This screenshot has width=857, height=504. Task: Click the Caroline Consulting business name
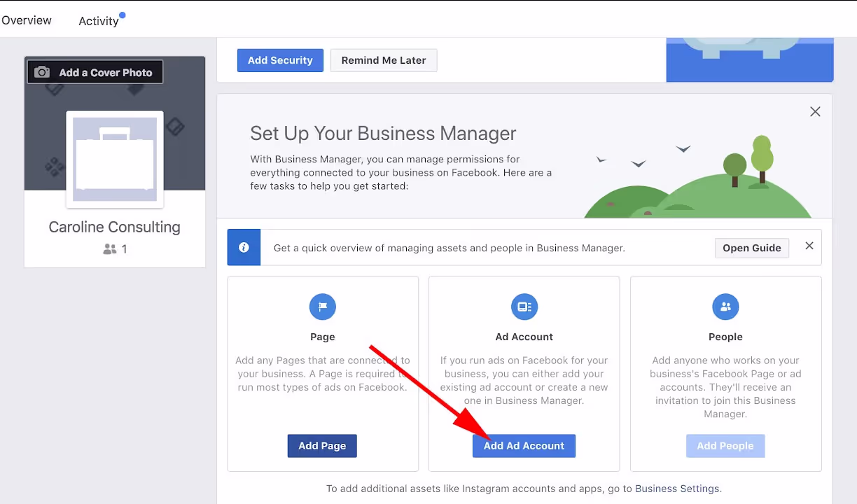[115, 227]
